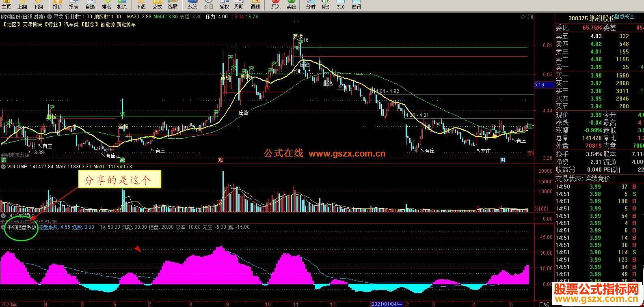Open the 选股 stock picker icon

tap(173, 5)
